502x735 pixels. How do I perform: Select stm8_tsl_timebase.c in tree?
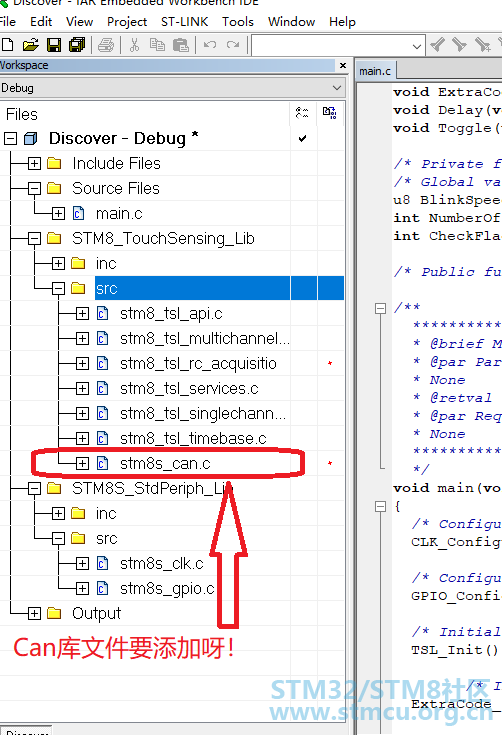193,438
